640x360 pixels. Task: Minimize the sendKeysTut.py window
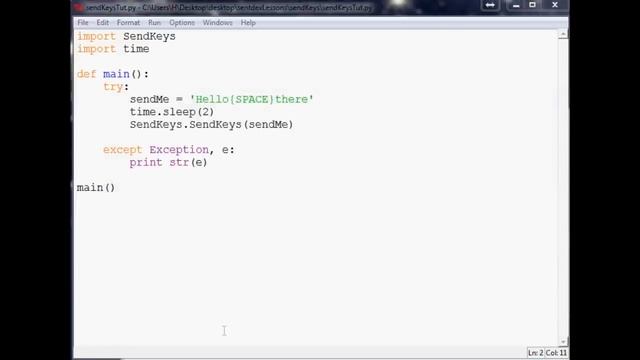[x=516, y=5]
